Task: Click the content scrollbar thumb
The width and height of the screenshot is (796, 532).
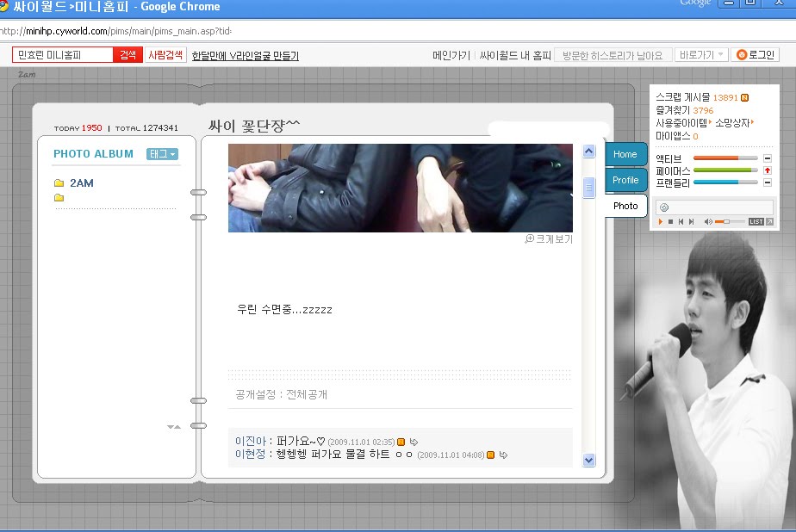Action: click(x=589, y=188)
